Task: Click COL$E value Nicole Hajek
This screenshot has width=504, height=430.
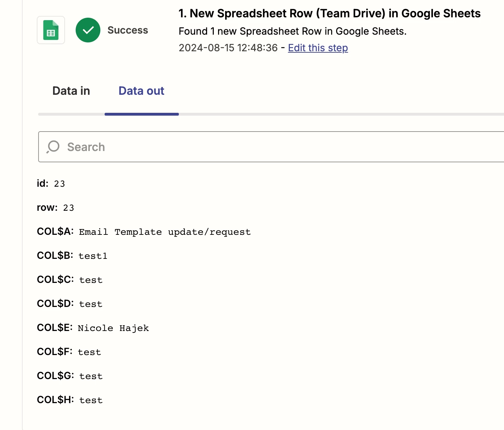Action: pos(113,328)
